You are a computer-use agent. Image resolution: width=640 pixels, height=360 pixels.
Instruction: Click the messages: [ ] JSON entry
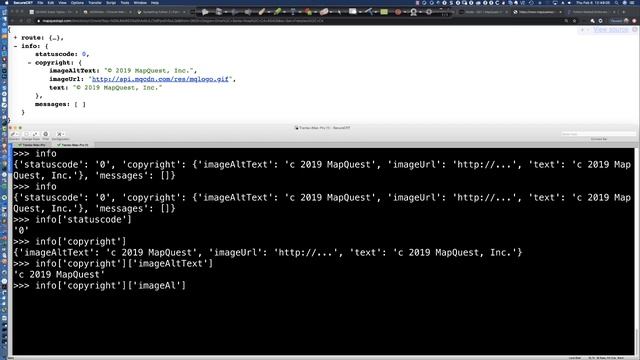click(x=60, y=104)
